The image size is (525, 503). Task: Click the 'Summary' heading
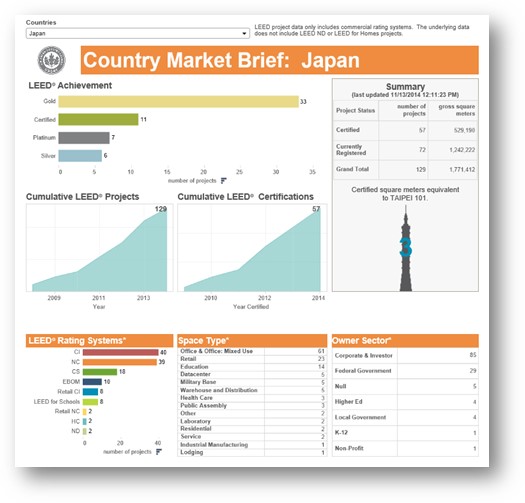(405, 87)
